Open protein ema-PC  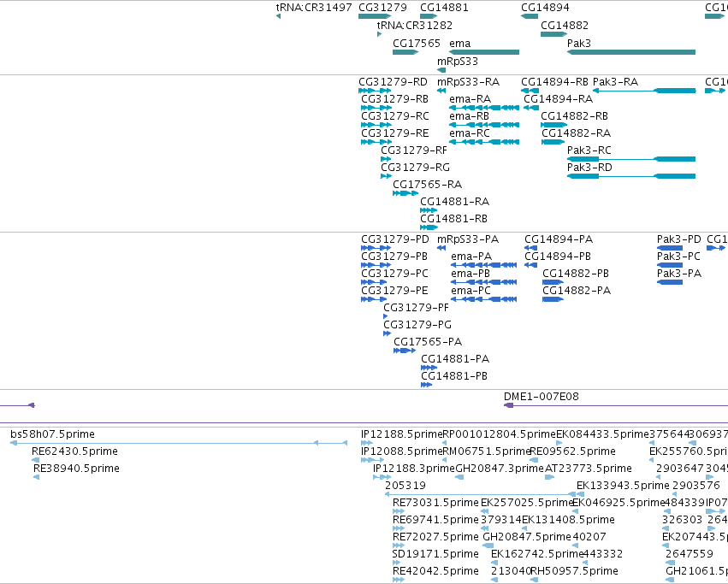[471, 291]
